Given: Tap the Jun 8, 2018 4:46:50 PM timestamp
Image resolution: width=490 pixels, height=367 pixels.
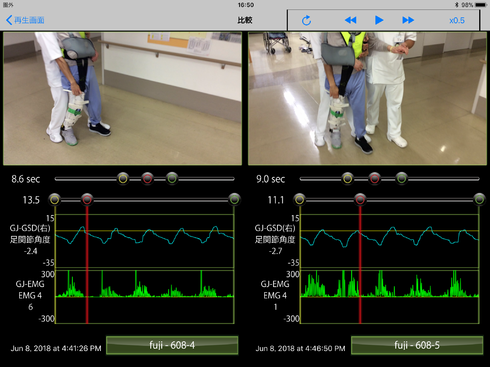Looking at the screenshot, I should (x=300, y=349).
